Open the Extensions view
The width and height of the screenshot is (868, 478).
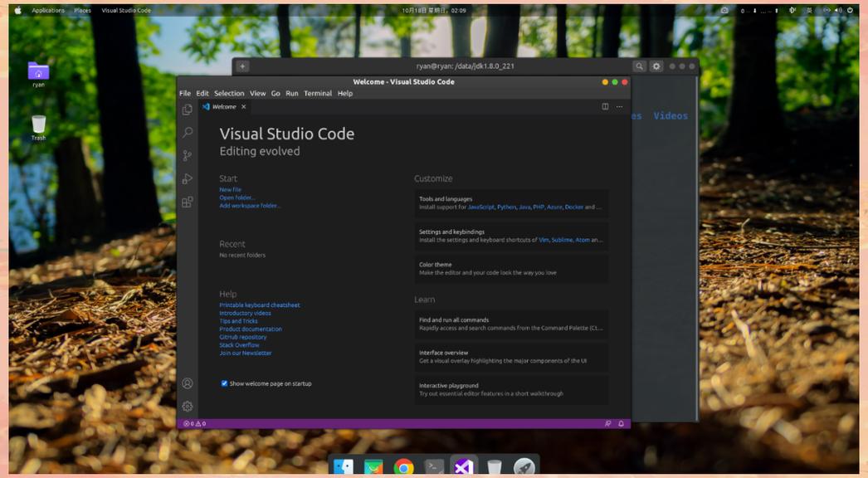point(187,202)
